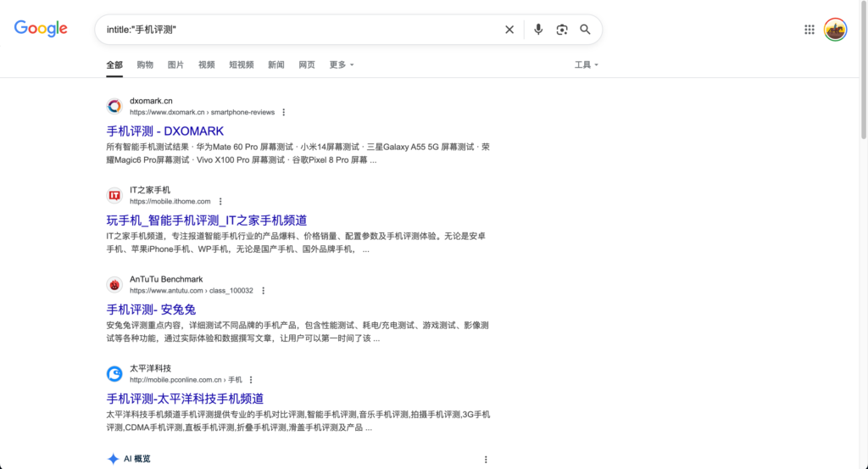Open the account profile avatar
This screenshot has width=868, height=469.
[835, 30]
